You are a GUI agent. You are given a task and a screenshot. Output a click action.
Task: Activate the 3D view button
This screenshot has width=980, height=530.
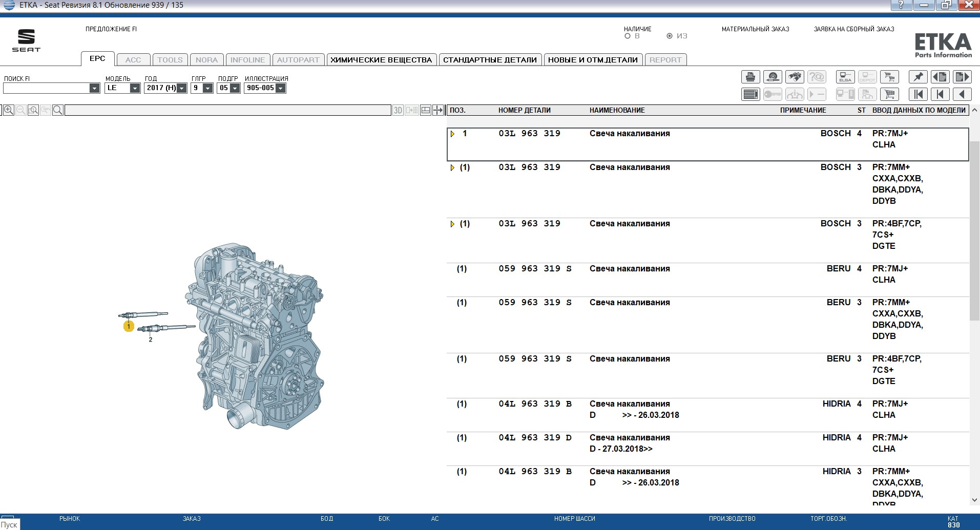coord(397,109)
